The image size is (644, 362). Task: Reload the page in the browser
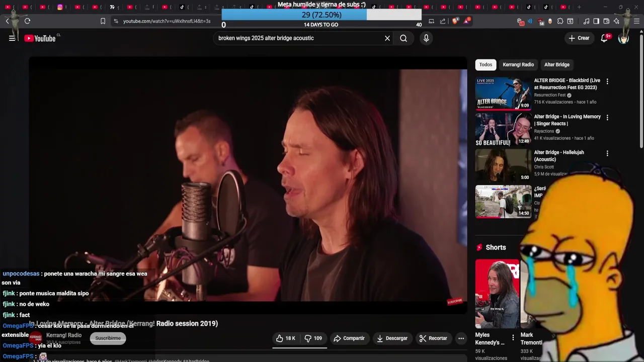(x=27, y=21)
